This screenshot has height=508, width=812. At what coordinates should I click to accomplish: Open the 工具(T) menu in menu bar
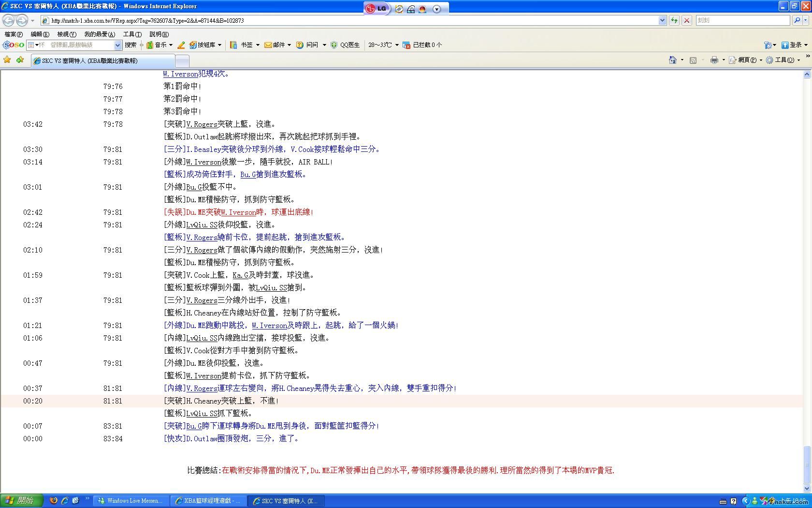(132, 34)
